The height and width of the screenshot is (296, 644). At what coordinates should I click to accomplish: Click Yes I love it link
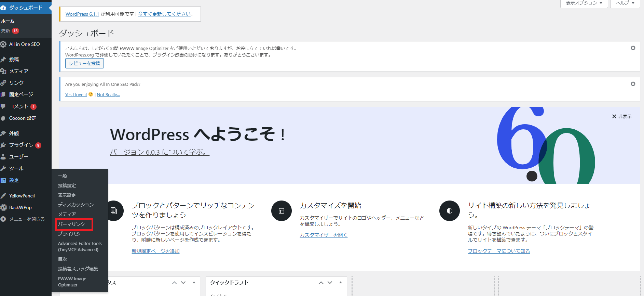(x=76, y=95)
